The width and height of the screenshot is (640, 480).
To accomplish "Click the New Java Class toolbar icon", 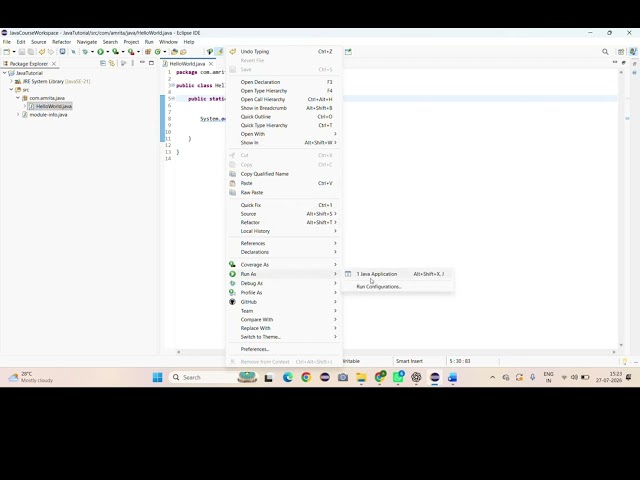I will [158, 52].
